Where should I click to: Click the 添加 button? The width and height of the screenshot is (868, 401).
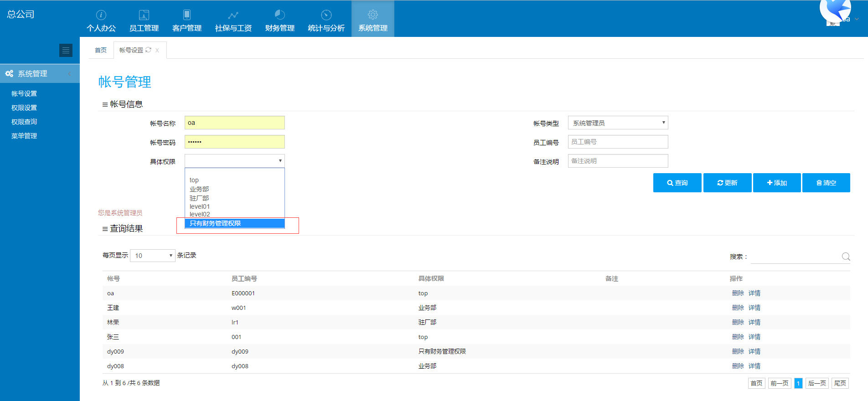pyautogui.click(x=777, y=183)
